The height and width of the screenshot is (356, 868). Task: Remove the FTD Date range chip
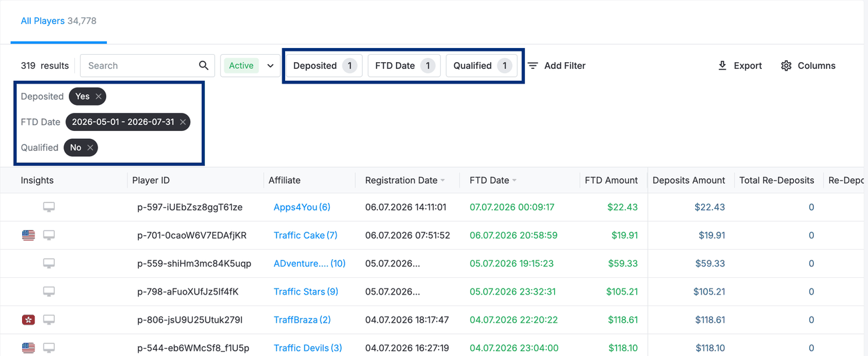(x=183, y=122)
